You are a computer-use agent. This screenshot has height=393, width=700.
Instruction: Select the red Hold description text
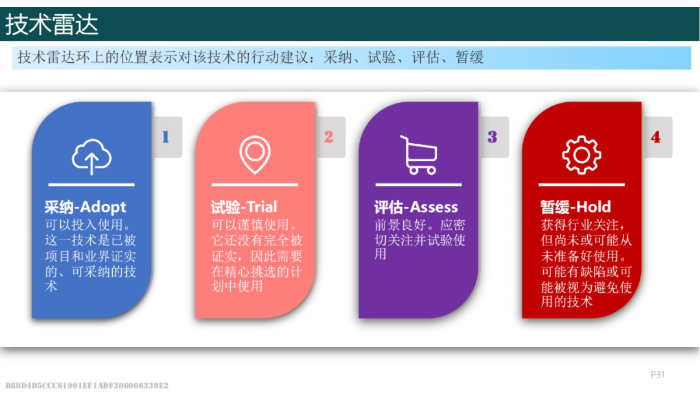[586, 263]
